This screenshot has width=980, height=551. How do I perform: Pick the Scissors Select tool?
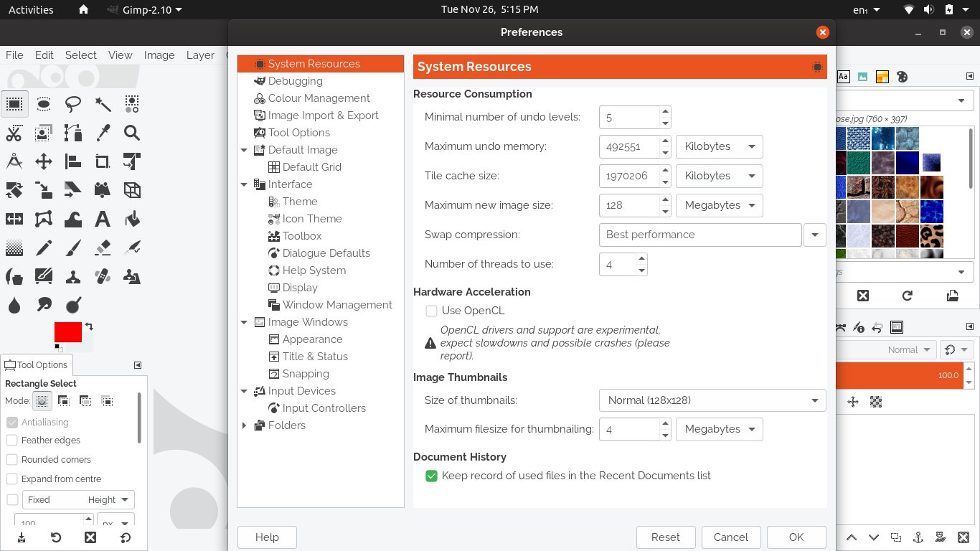14,133
